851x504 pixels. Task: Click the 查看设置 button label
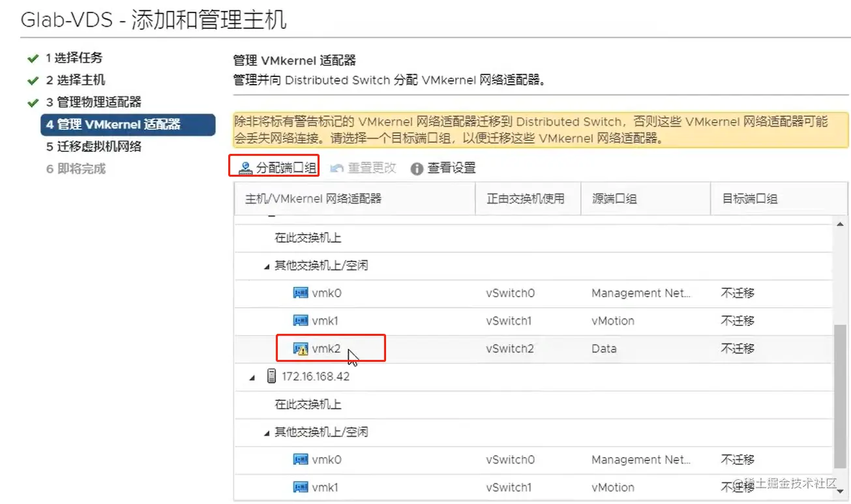(x=451, y=168)
